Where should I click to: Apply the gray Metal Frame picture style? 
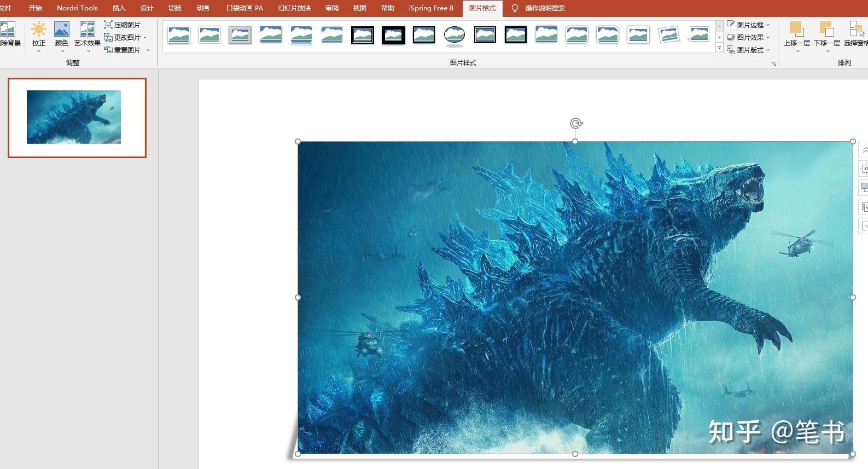(x=240, y=35)
